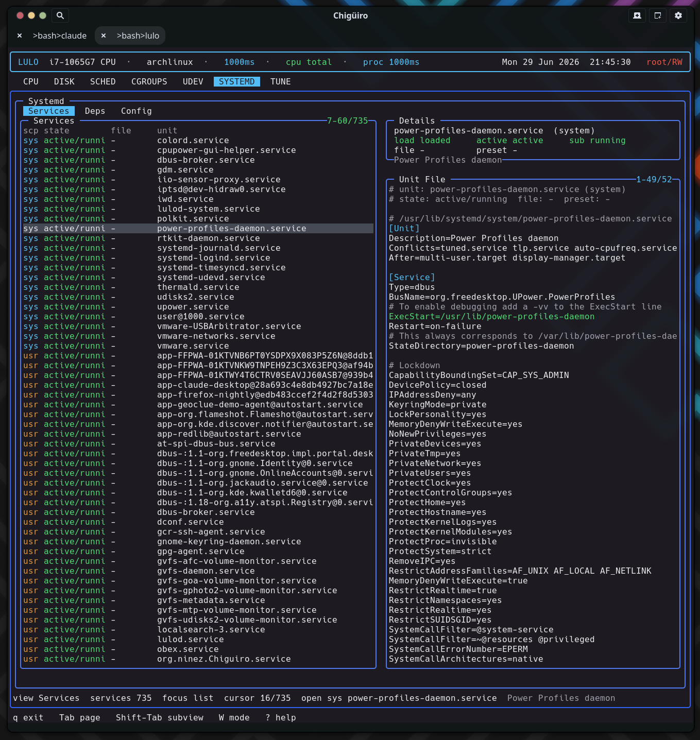Select rtkit-daemon.service row
The width and height of the screenshot is (700, 740).
click(x=198, y=238)
